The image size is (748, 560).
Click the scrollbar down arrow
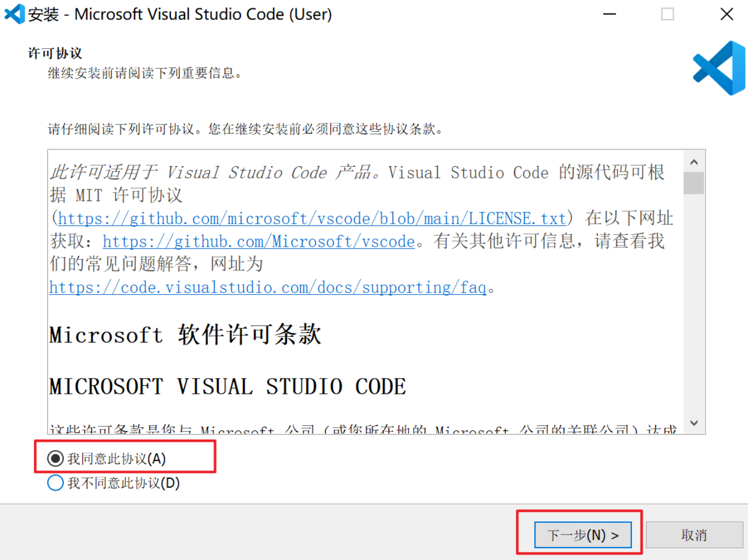pos(694,423)
